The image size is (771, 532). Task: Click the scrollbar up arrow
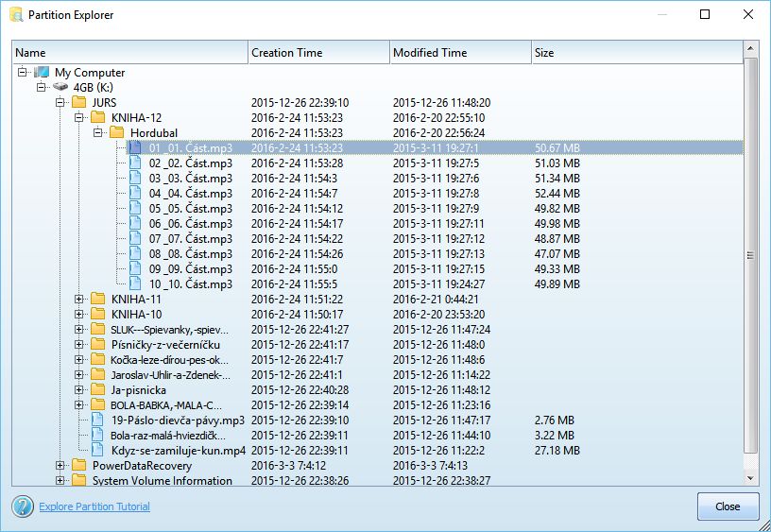[750, 48]
